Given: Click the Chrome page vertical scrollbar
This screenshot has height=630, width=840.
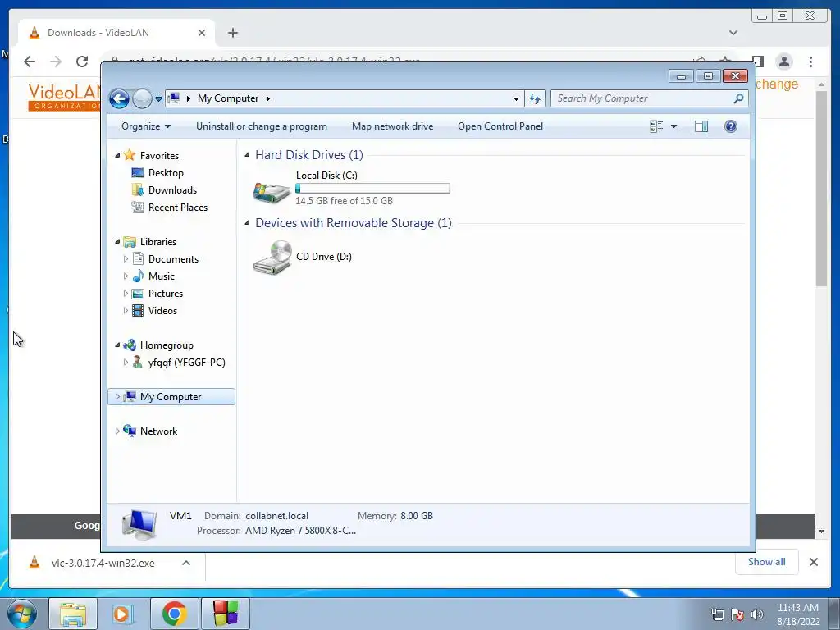Looking at the screenshot, I should click(821, 189).
